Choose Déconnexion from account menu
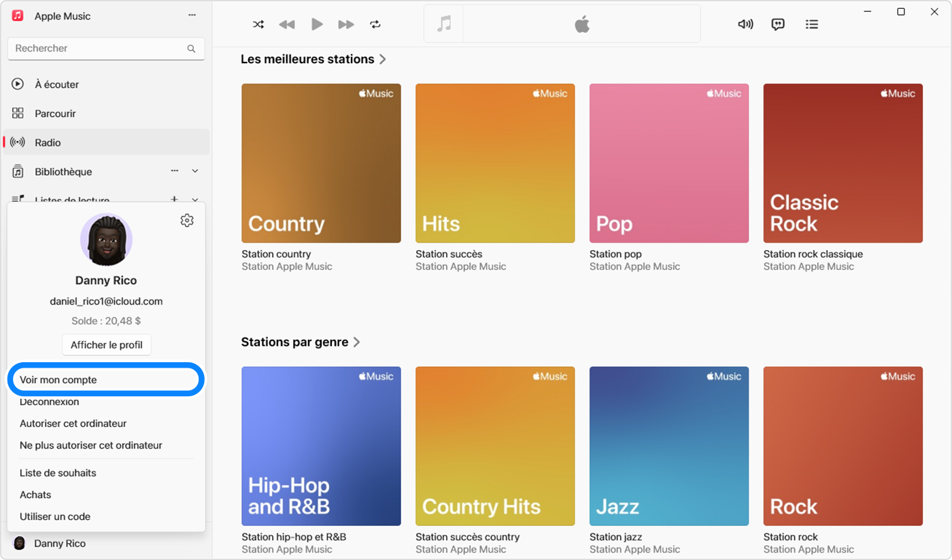The width and height of the screenshot is (952, 560). pyautogui.click(x=50, y=402)
